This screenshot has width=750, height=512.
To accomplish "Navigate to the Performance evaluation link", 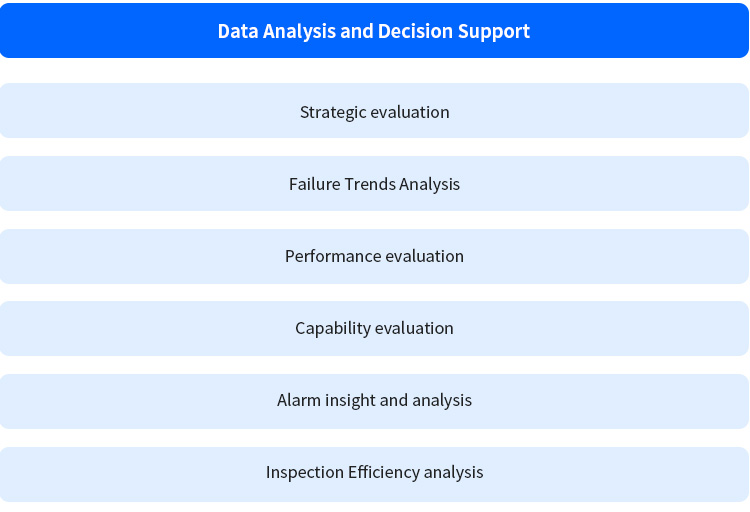I will (x=374, y=256).
